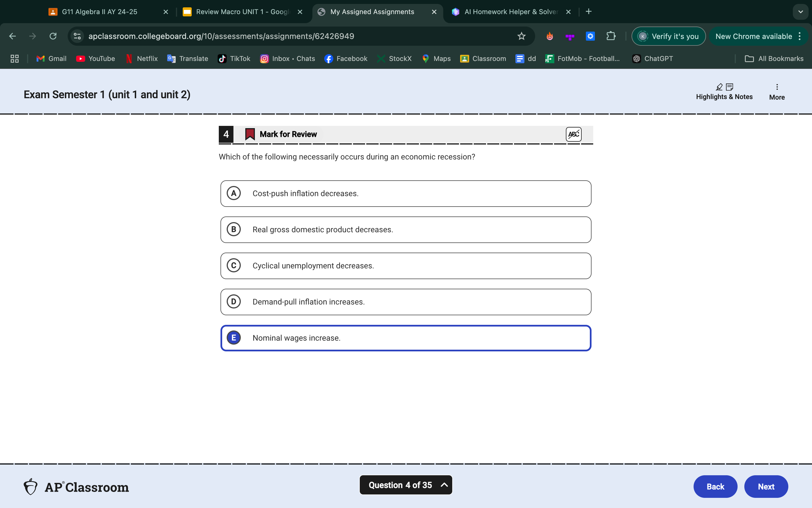Click the flame extension icon

[550, 36]
